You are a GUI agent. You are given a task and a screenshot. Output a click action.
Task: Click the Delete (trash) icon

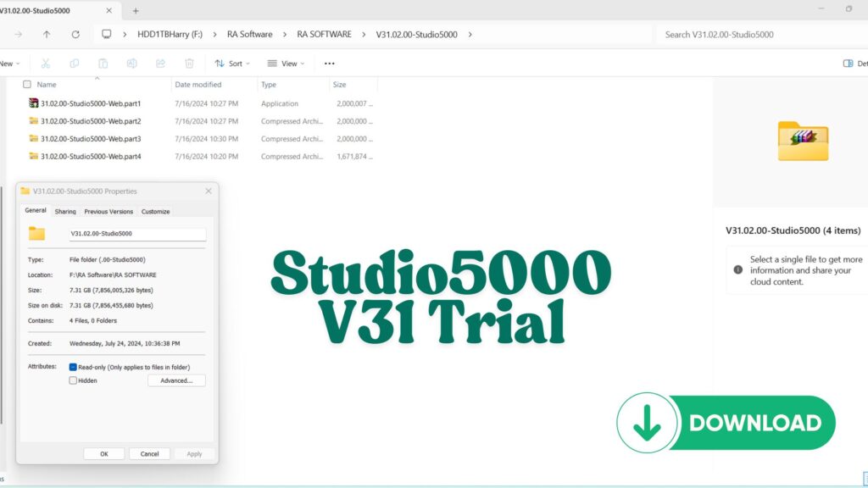pos(189,63)
